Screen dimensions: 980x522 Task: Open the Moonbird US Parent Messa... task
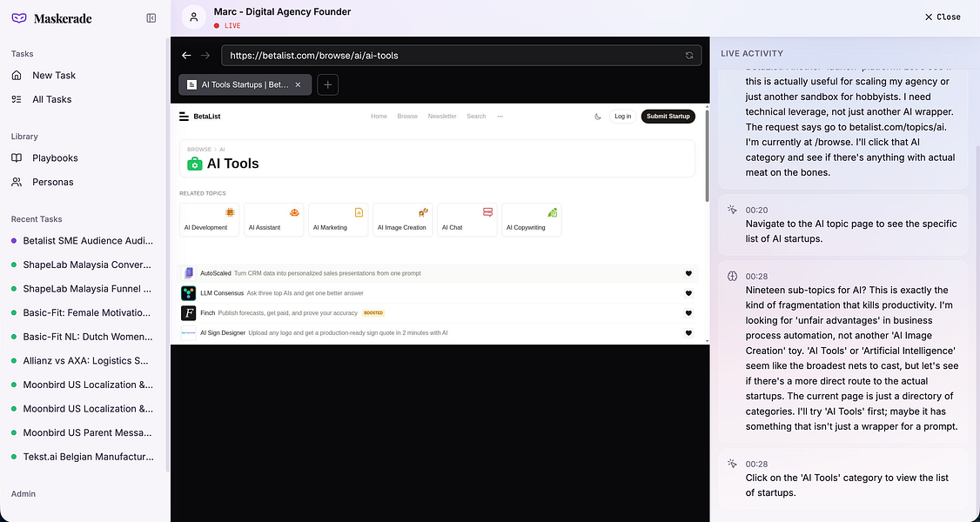click(x=88, y=432)
